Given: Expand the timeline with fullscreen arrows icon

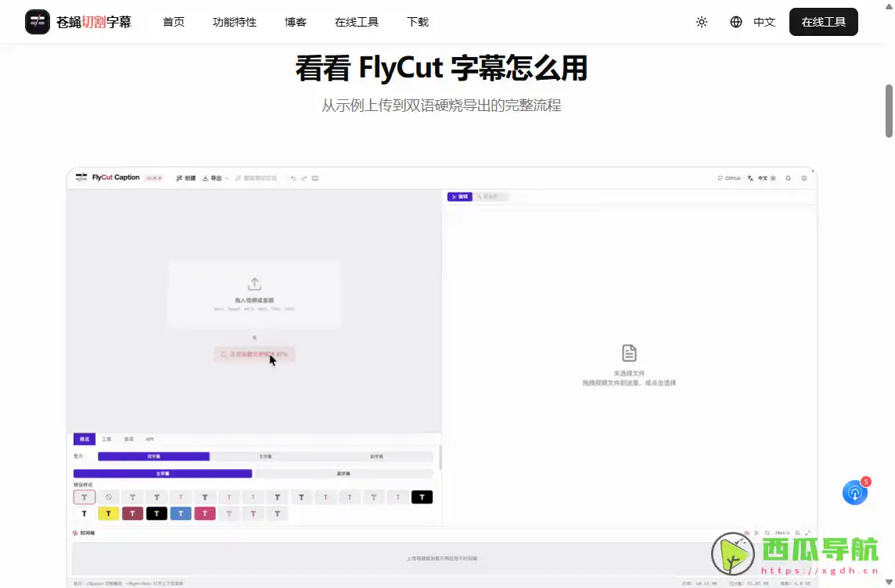Looking at the screenshot, I should pos(807,532).
